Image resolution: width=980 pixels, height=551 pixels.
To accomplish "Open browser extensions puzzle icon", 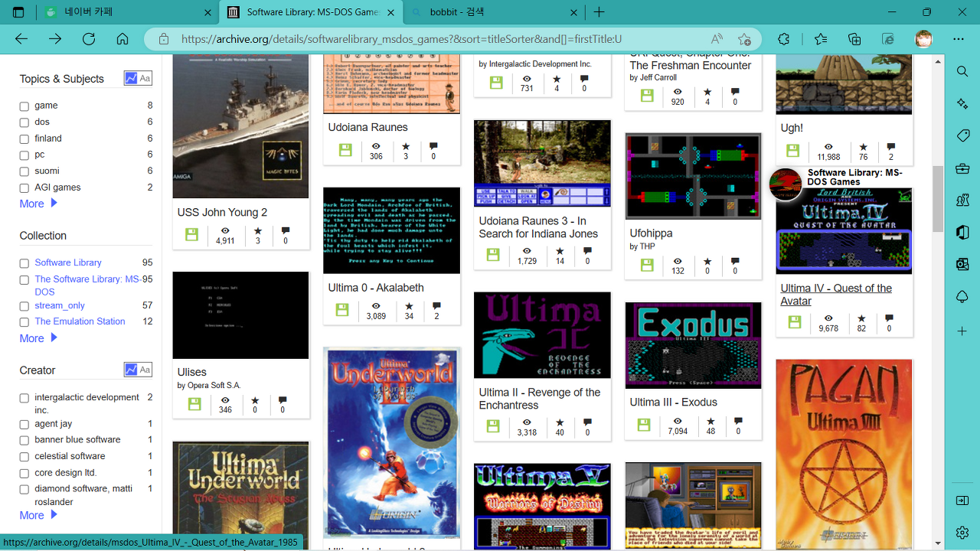I will (x=783, y=39).
